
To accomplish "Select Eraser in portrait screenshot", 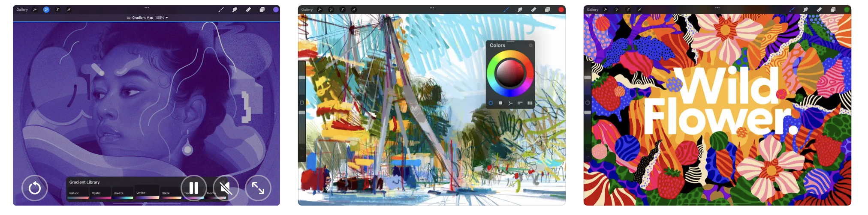I will (248, 9).
